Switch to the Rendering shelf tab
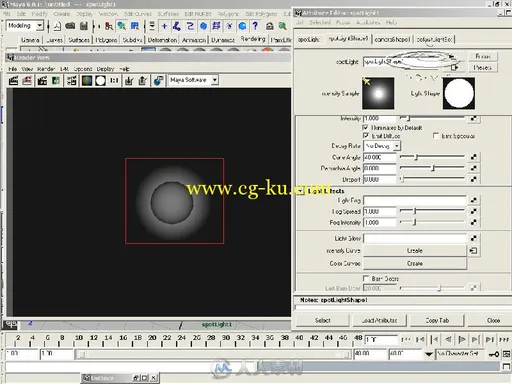This screenshot has height=384, width=512. (x=253, y=39)
